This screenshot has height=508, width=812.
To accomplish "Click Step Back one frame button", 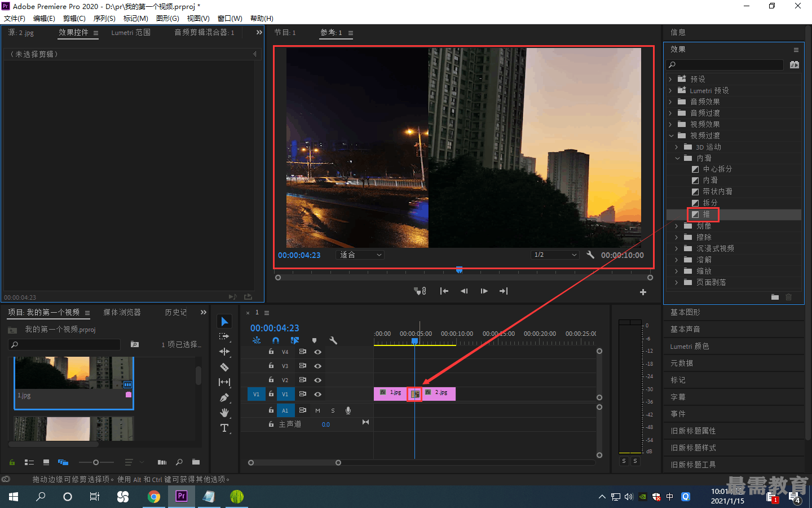I will click(464, 291).
